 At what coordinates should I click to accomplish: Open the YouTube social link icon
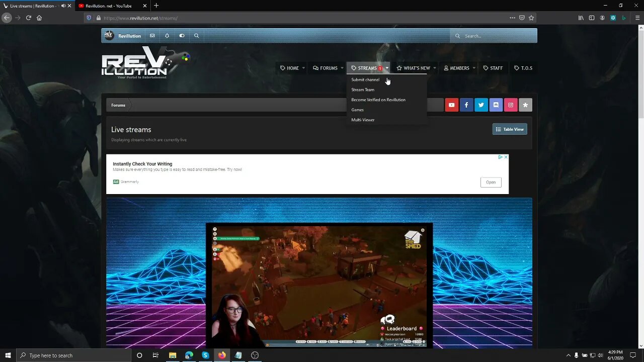(451, 105)
